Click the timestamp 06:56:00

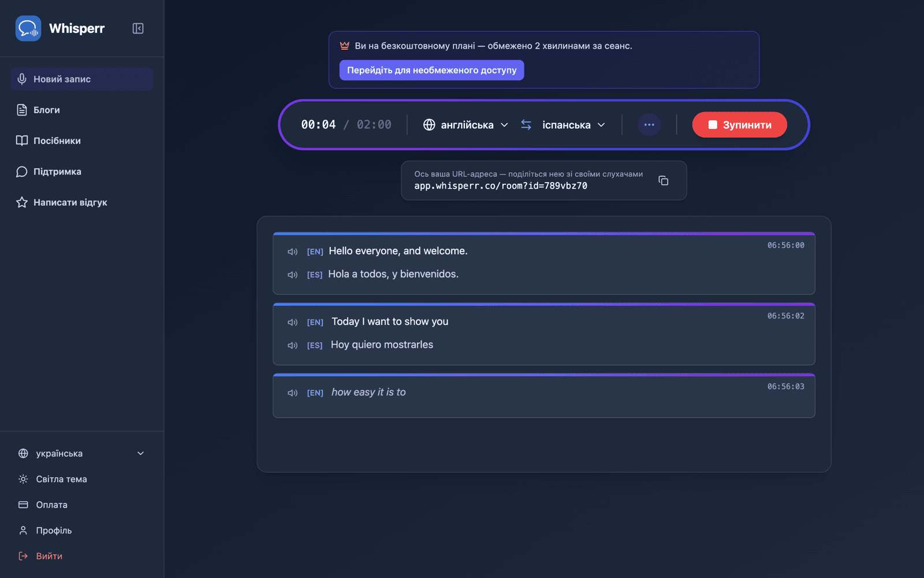point(785,245)
